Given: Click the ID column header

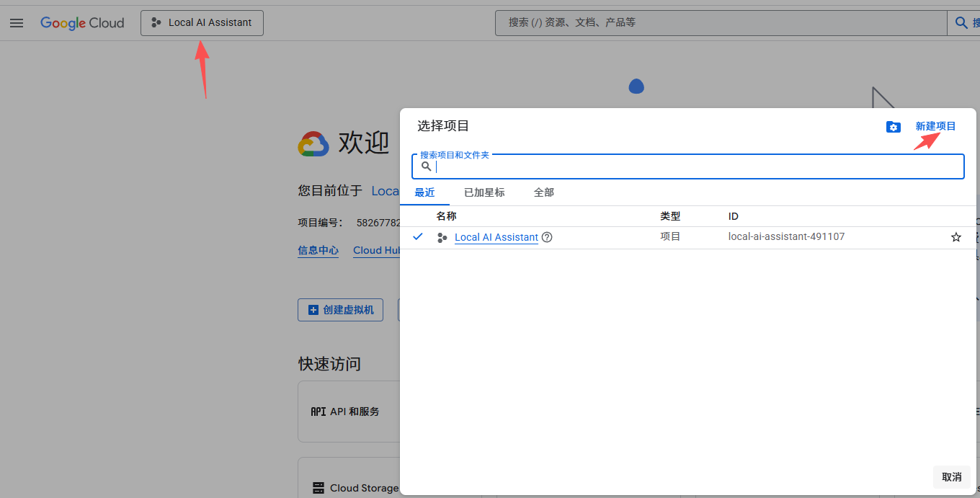Looking at the screenshot, I should coord(734,216).
